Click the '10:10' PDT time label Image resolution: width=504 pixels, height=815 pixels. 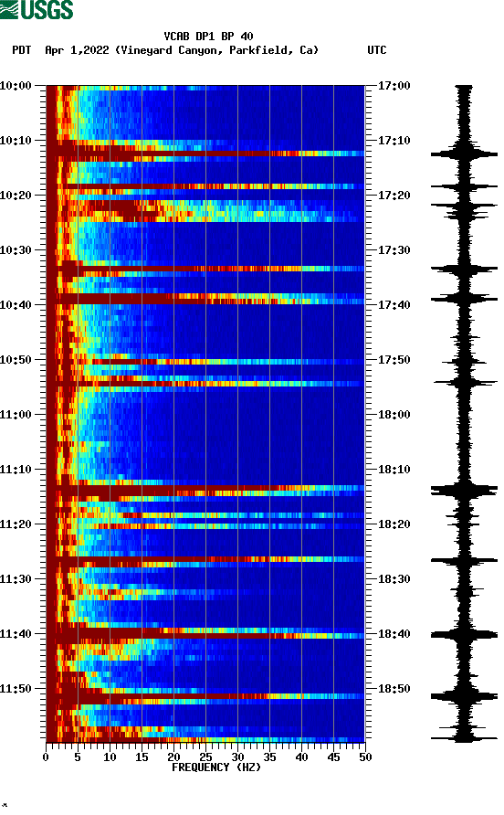(x=16, y=141)
